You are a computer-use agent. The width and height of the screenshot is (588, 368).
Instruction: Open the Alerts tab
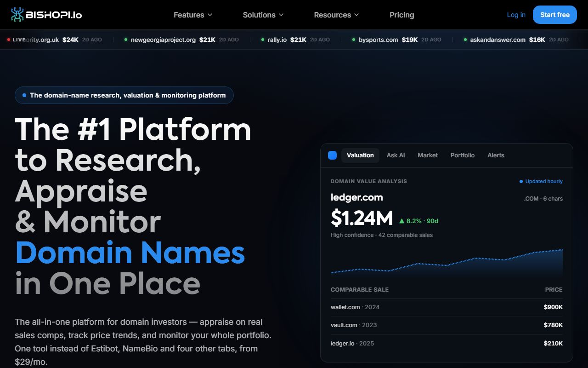496,155
